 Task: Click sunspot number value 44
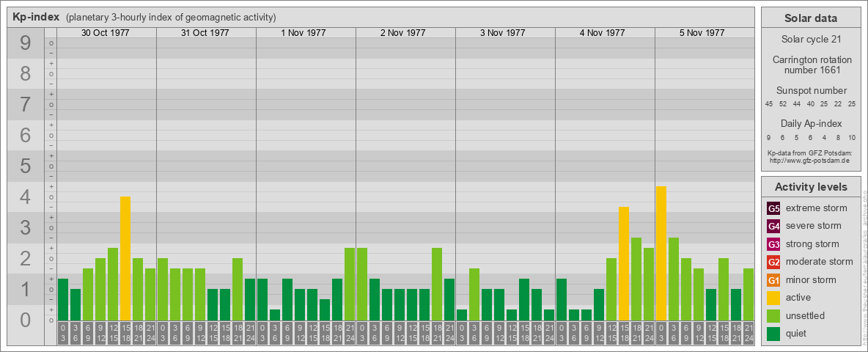coord(797,104)
